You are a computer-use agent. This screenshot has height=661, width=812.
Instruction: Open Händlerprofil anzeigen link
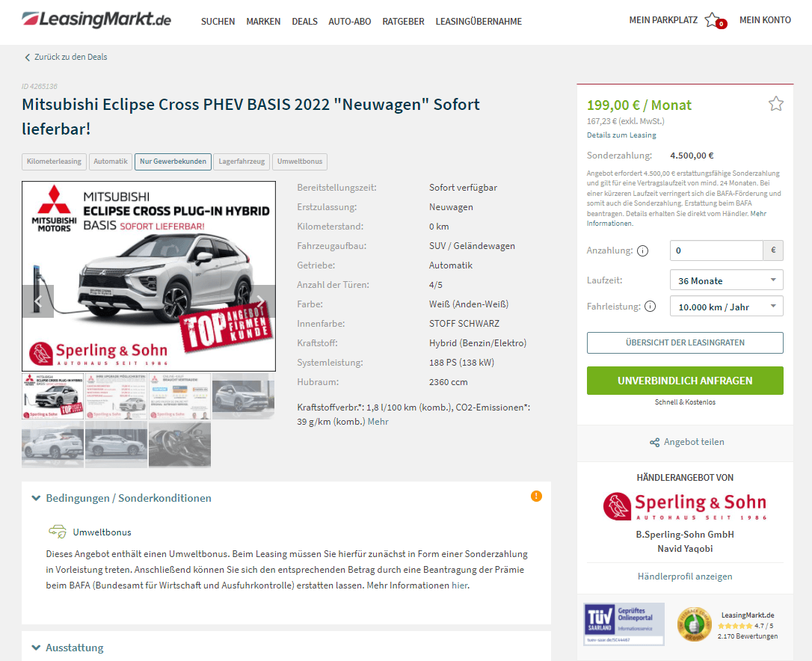tap(685, 577)
